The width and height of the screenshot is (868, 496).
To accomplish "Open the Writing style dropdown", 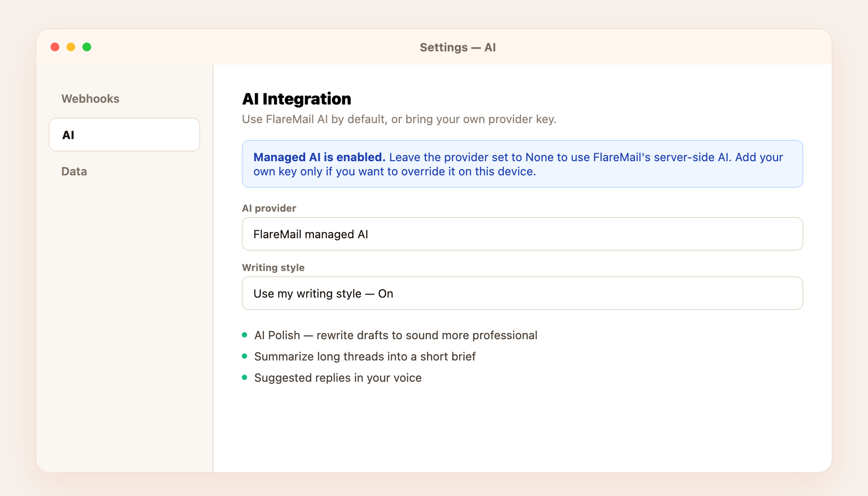I will coord(522,293).
